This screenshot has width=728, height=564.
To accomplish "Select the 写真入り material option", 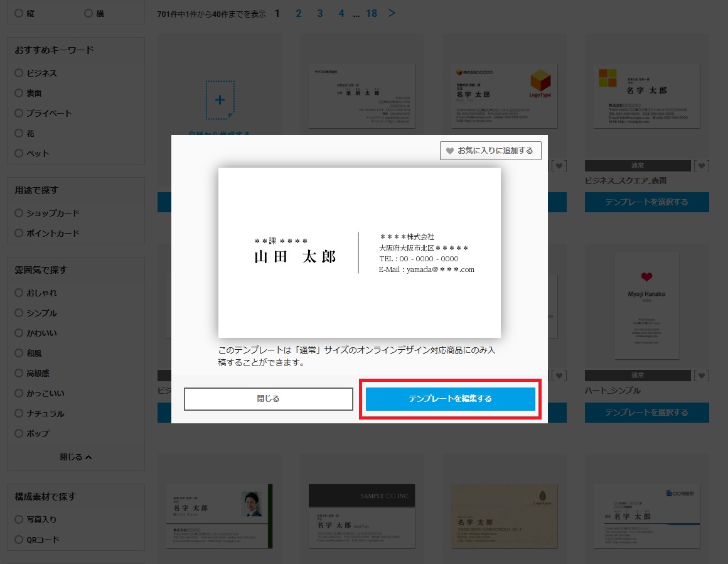I will pyautogui.click(x=19, y=519).
